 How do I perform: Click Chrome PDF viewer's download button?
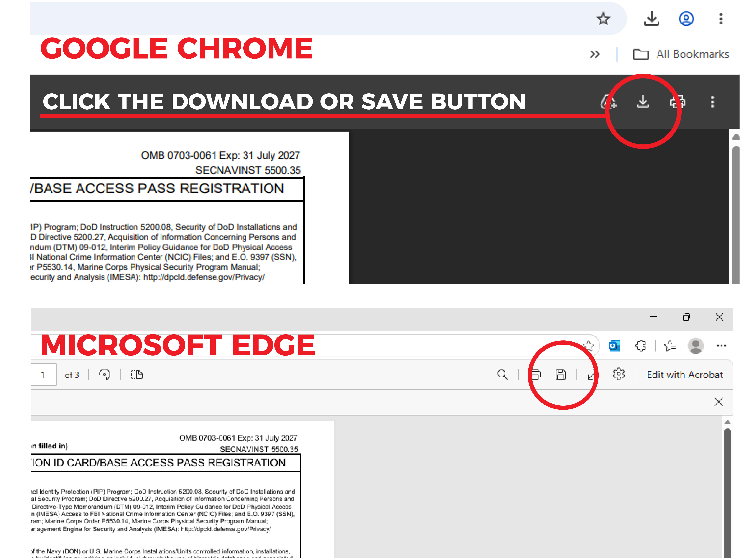643,101
